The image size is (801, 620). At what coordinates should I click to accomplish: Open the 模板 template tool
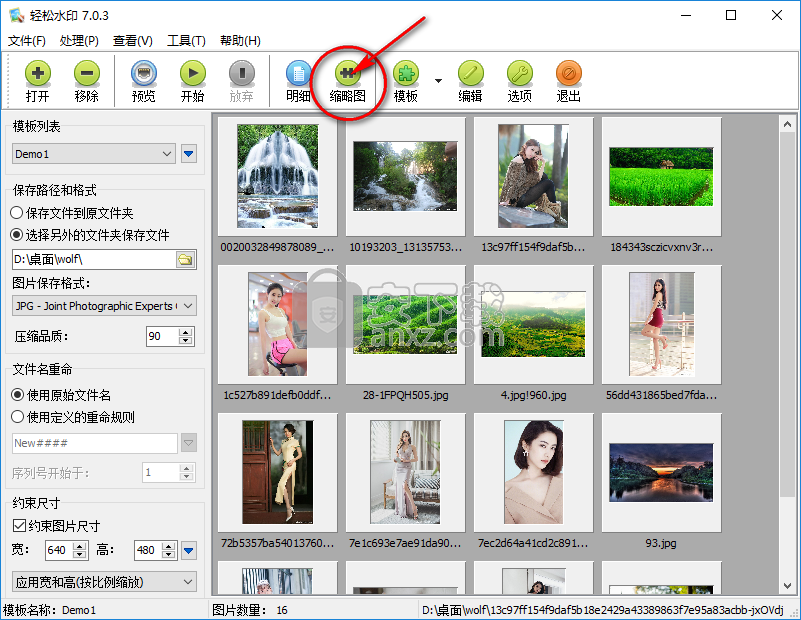406,81
